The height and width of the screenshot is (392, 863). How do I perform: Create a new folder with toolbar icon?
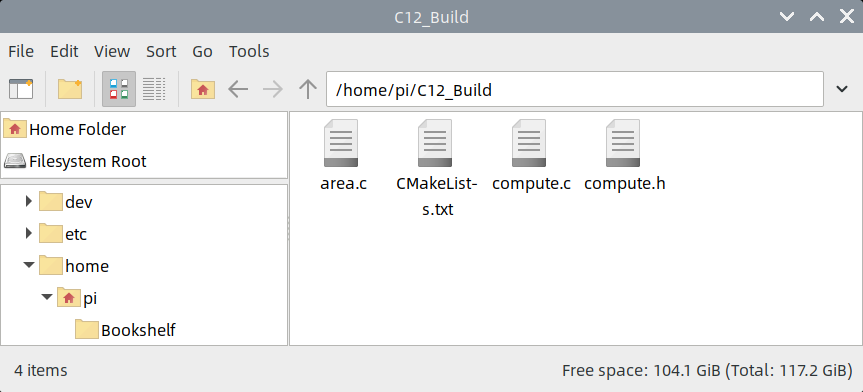pos(70,89)
